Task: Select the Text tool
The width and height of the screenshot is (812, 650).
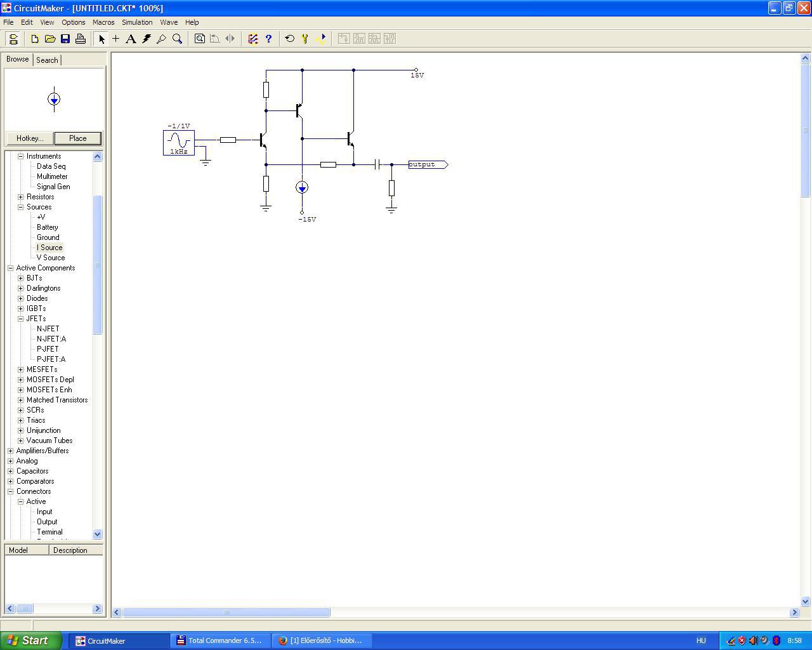Action: tap(131, 39)
